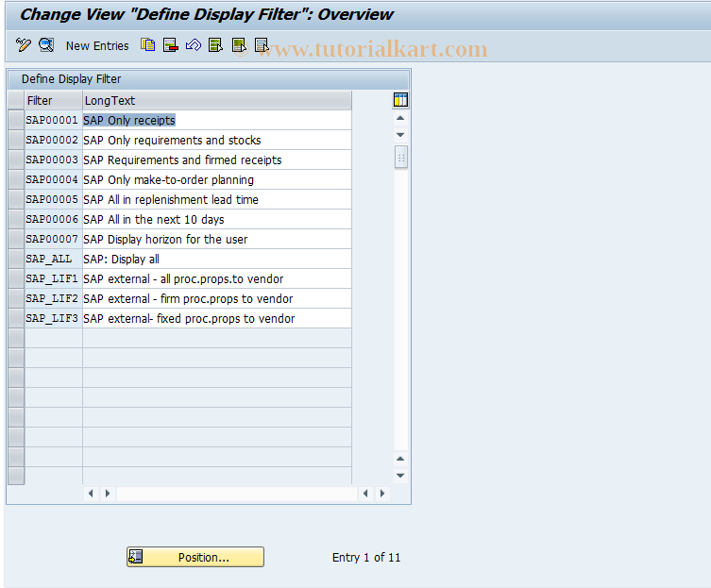This screenshot has width=711, height=588.
Task: Click 'SAP external - all proc.props.to vendor' text
Action: pyautogui.click(x=183, y=278)
